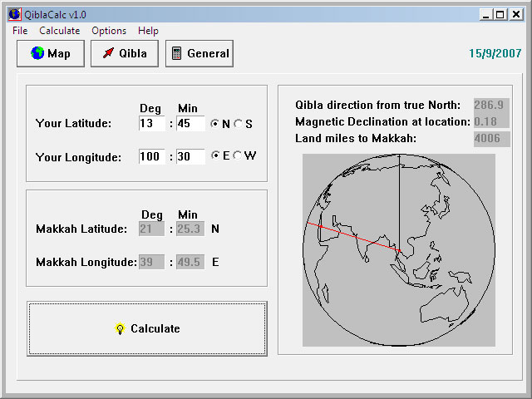
Task: Click the longitude minutes field showing 30
Action: (190, 156)
